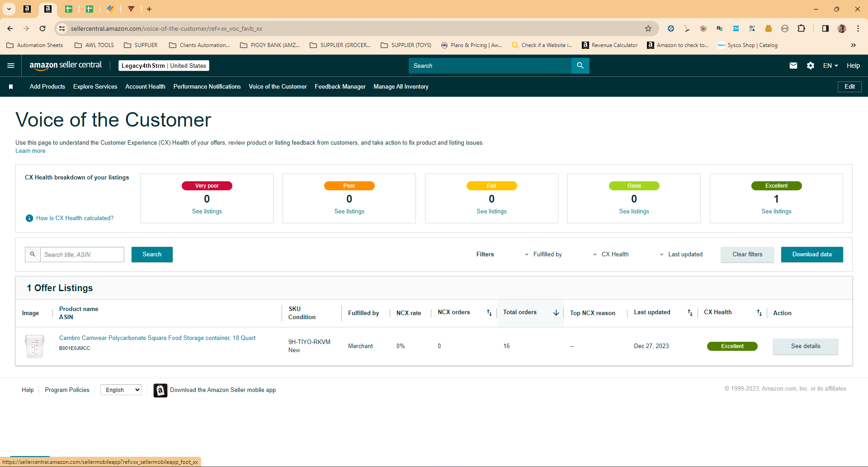Open Performance Notifications
868x467 pixels.
tap(207, 87)
